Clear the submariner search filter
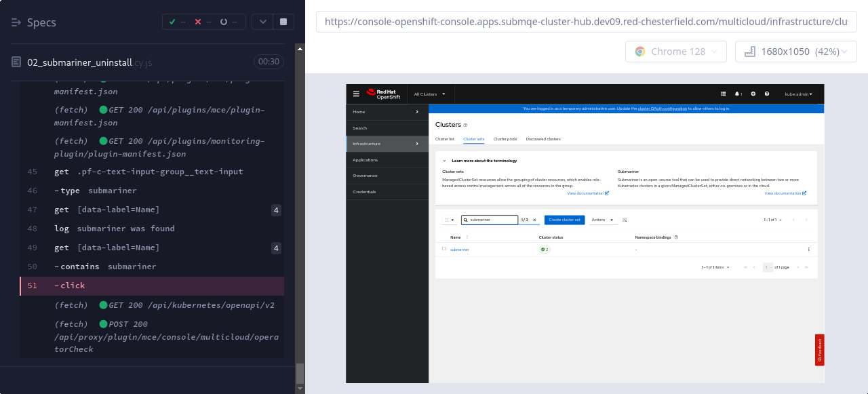Screen dimensions: 868x394 click(534, 220)
